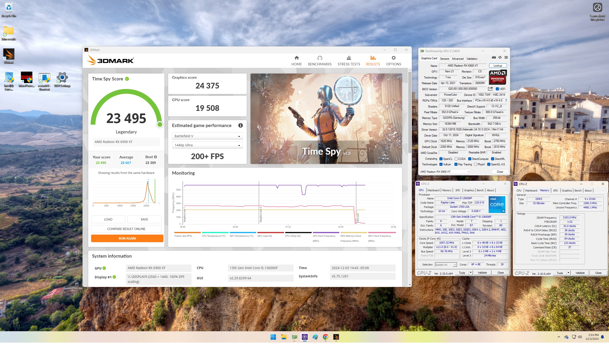The image size is (609, 364).
Task: Open the 1440p Ultra resolution dropdown
Action: point(207,145)
